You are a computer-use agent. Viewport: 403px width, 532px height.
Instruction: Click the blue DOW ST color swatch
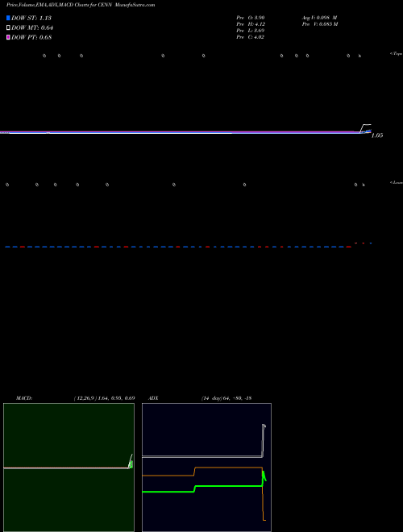8,18
